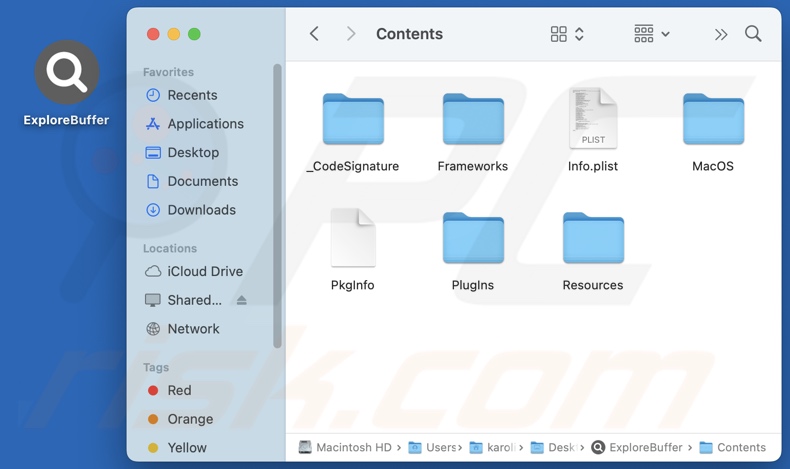Select the Red tag

pyautogui.click(x=179, y=390)
